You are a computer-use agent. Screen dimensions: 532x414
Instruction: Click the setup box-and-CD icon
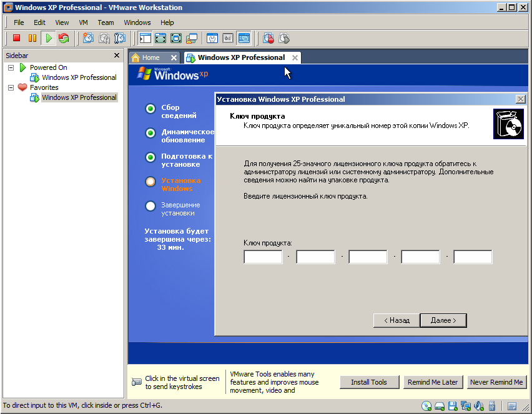click(x=508, y=124)
